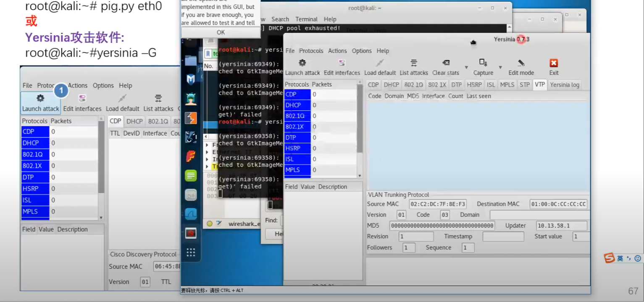
Task: Expand the Ethernet II tree row in Wireshark
Action: pos(207,152)
